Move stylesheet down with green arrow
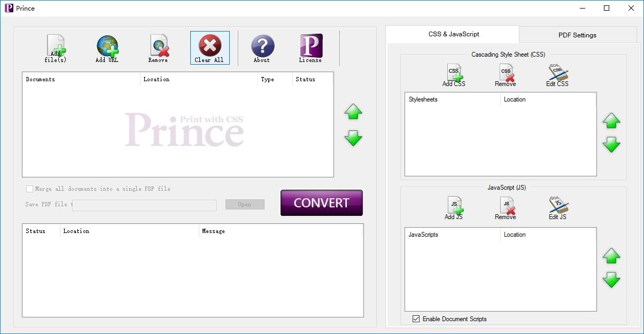The height and width of the screenshot is (334, 644). (611, 144)
